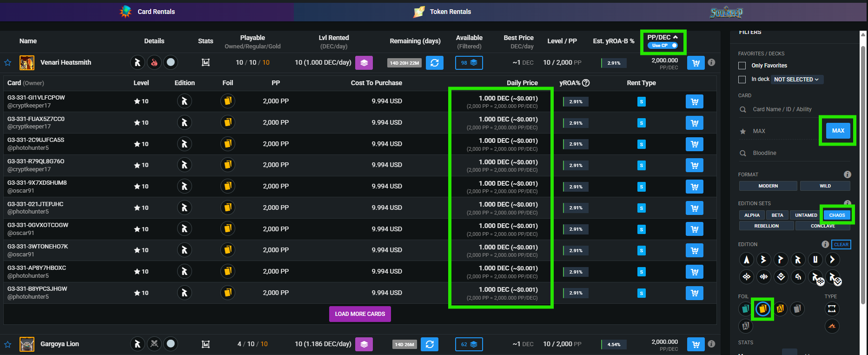Favorite Venari Heatsmith with the star icon

point(7,62)
